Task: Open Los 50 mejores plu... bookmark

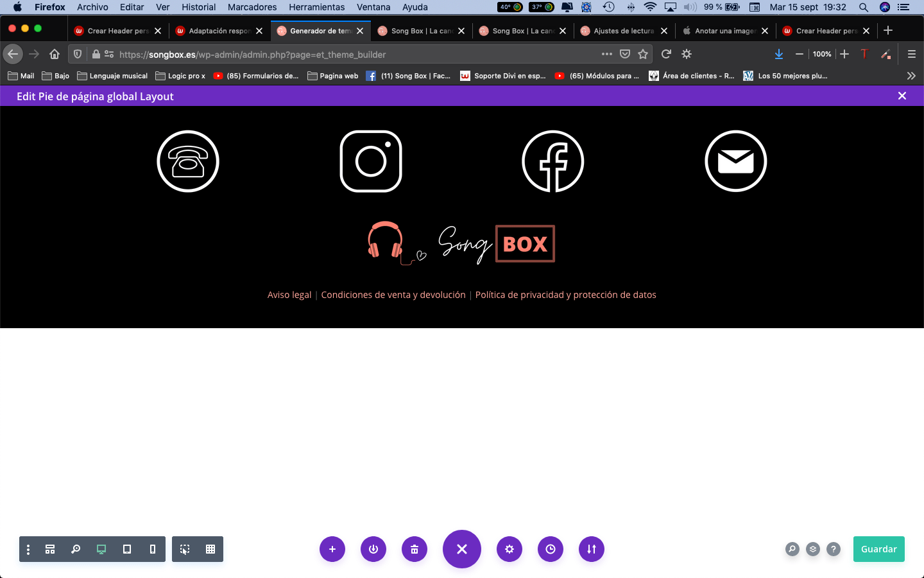Action: (785, 76)
